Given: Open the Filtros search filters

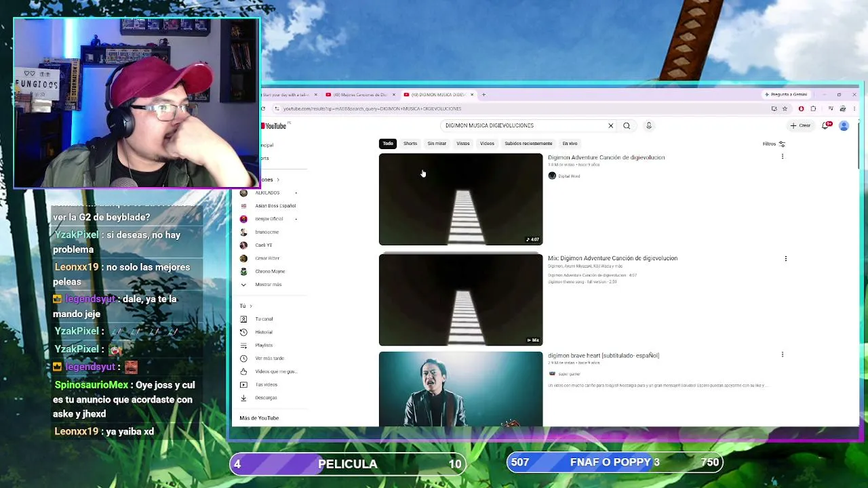Looking at the screenshot, I should pos(774,144).
